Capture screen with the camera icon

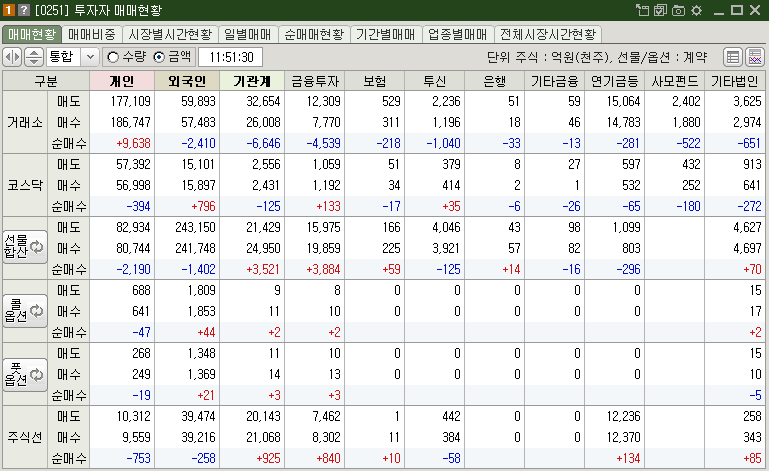[678, 10]
